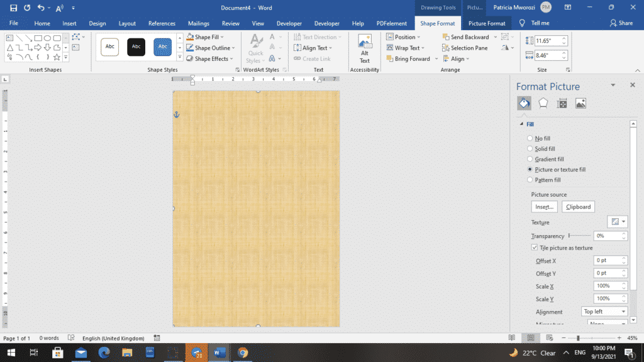Select the Picture icon in Format Picture pane
The height and width of the screenshot is (362, 644).
click(x=579, y=102)
